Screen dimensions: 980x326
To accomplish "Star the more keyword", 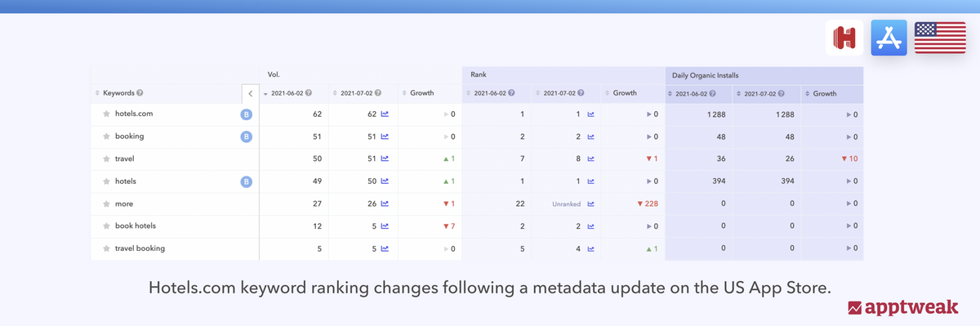I will click(106, 203).
